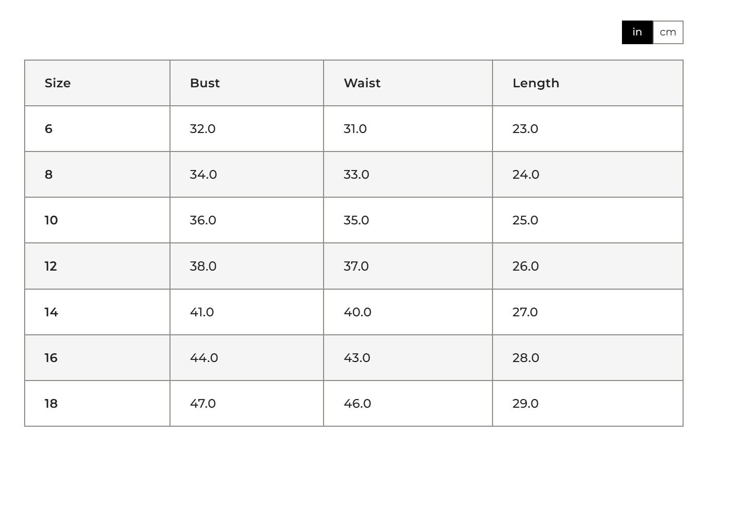Image resolution: width=756 pixels, height=532 pixels.
Task: Click the 33.0 waist measurement cell
Action: pos(408,175)
